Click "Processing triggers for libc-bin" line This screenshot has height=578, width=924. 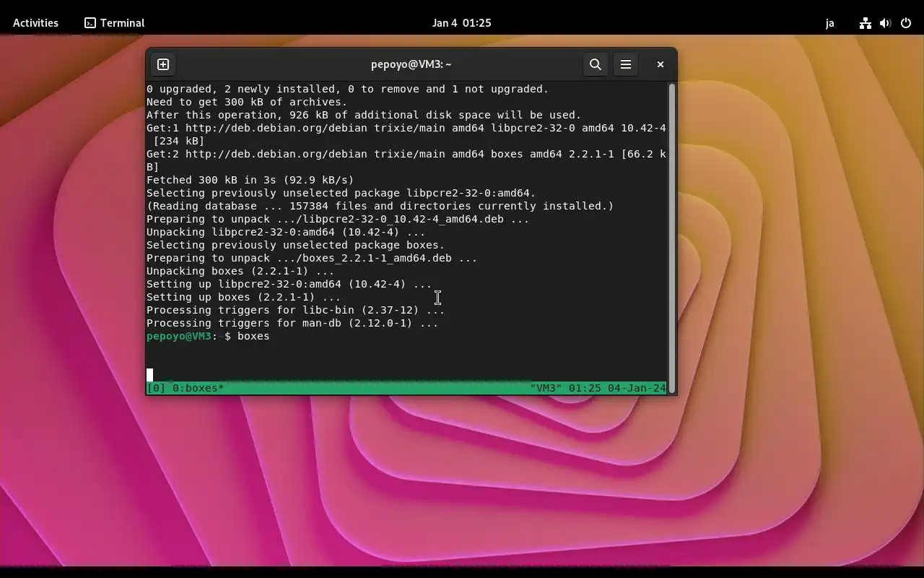296,311
